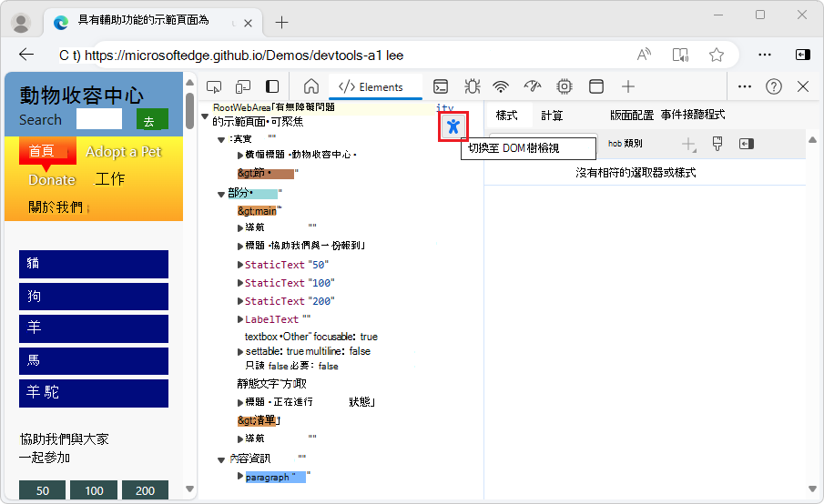824x504 pixels.
Task: Open the 關於我們 about link
Action: point(56,207)
